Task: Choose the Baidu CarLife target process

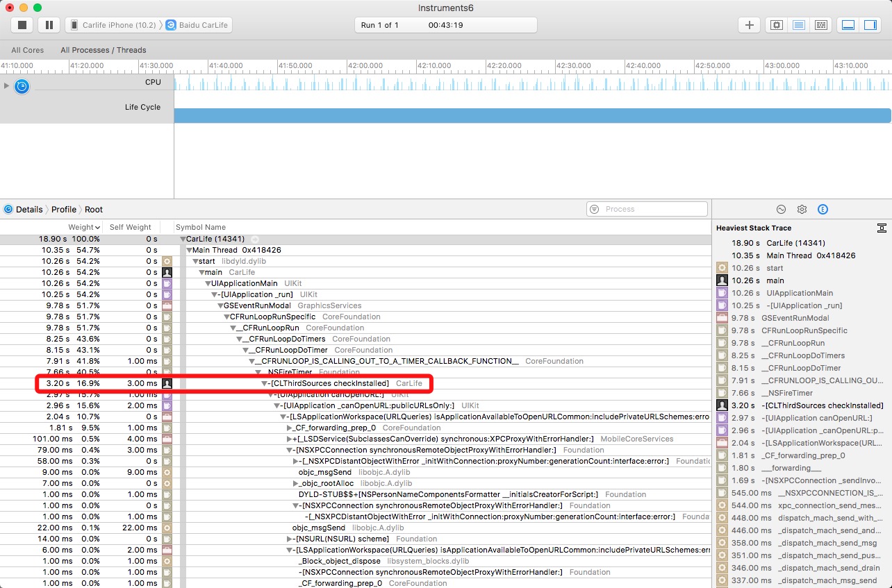Action: click(199, 25)
